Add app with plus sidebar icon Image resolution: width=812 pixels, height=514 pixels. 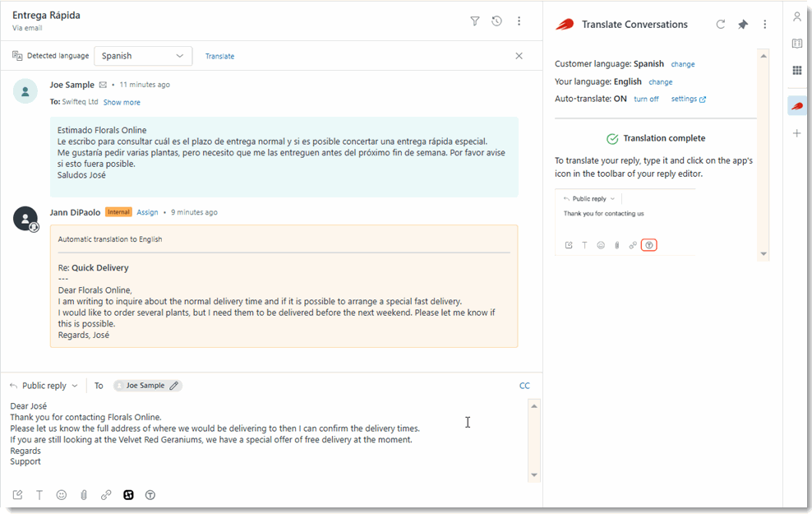(x=797, y=134)
